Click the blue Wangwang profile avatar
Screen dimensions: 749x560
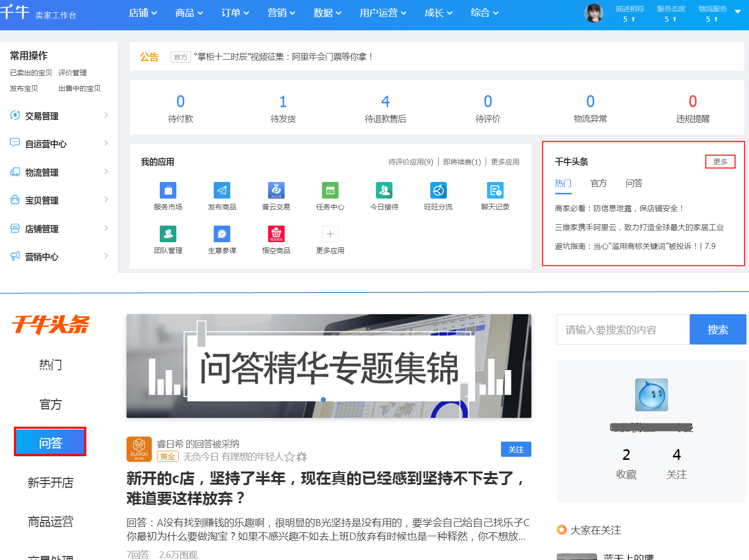click(x=651, y=395)
